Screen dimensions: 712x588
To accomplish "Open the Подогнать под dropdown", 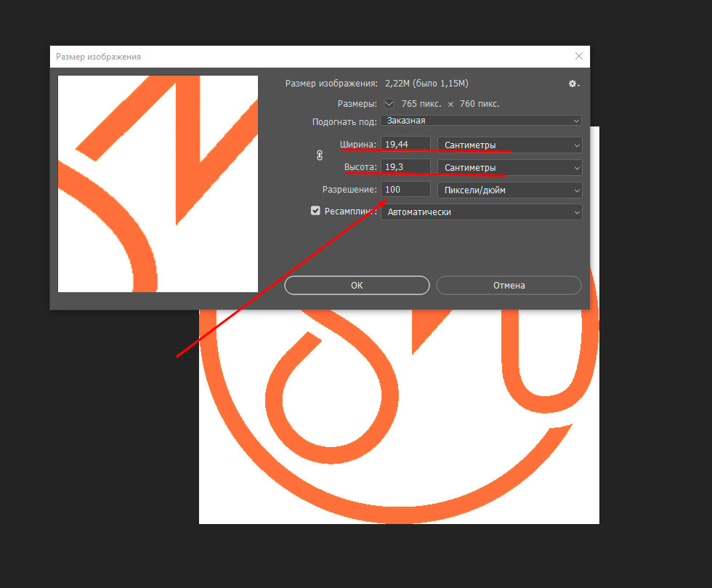I will coord(481,121).
